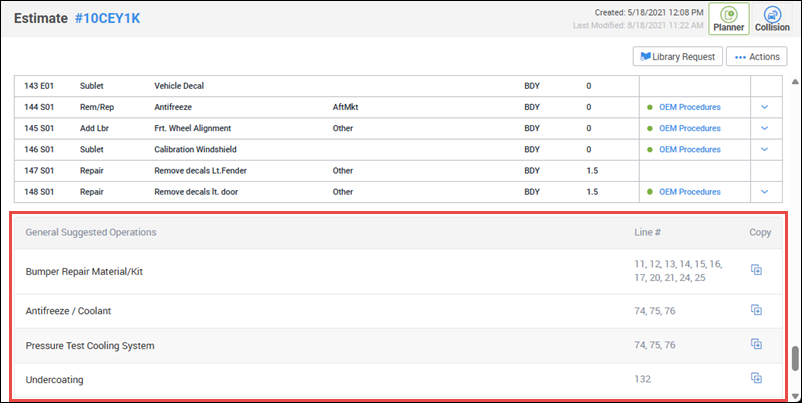Switch to the Planner view
The width and height of the screenshot is (802, 403).
point(730,18)
